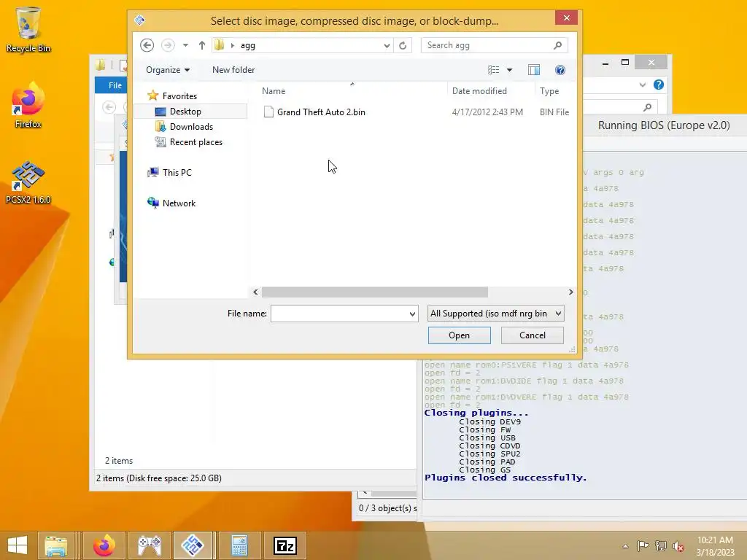Expand the ribbon chevron in Explorer window
The image size is (747, 560).
(642, 85)
